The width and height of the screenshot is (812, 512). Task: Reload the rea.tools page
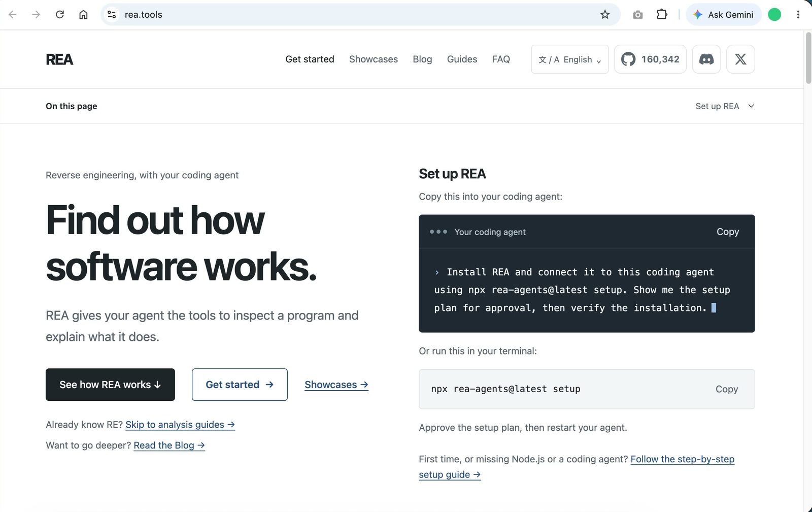[60, 15]
